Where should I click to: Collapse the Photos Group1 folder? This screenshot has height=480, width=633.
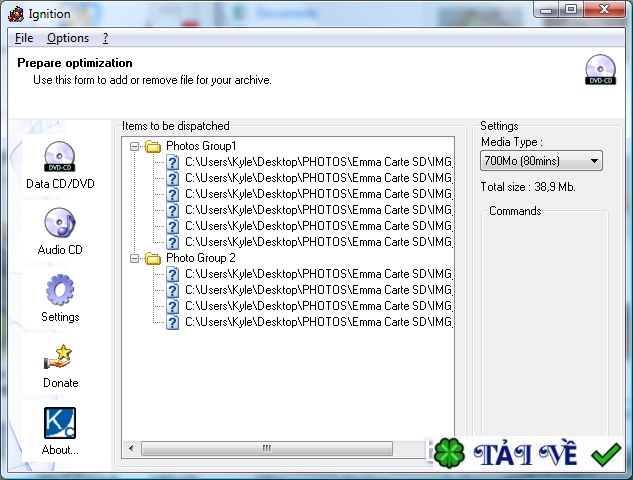[134, 146]
